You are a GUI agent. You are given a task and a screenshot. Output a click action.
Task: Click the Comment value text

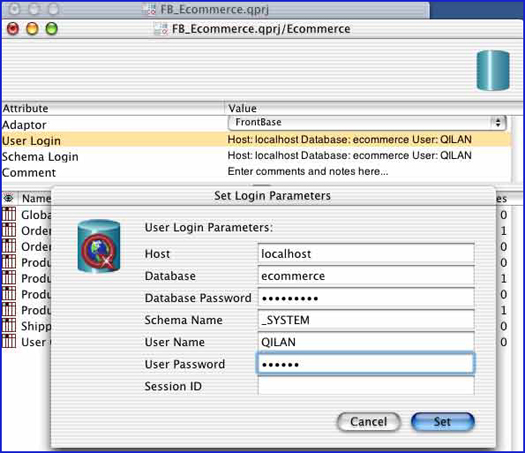[x=308, y=171]
